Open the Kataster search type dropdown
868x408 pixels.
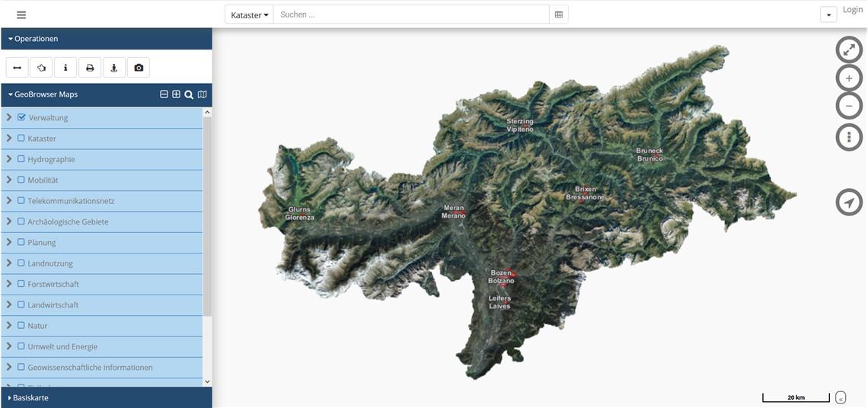click(x=249, y=14)
